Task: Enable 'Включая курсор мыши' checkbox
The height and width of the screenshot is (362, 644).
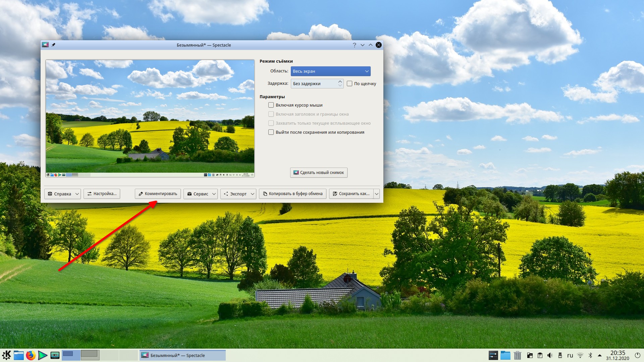Action: (x=271, y=105)
